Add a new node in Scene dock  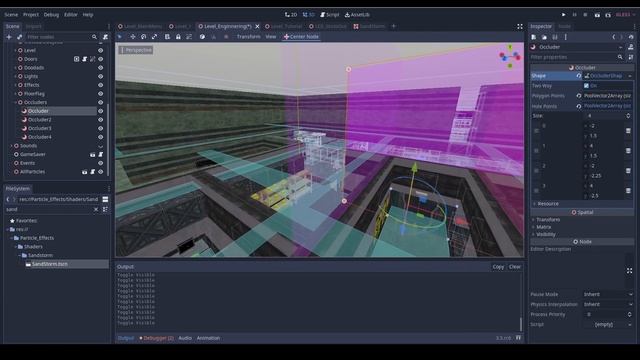(x=9, y=37)
